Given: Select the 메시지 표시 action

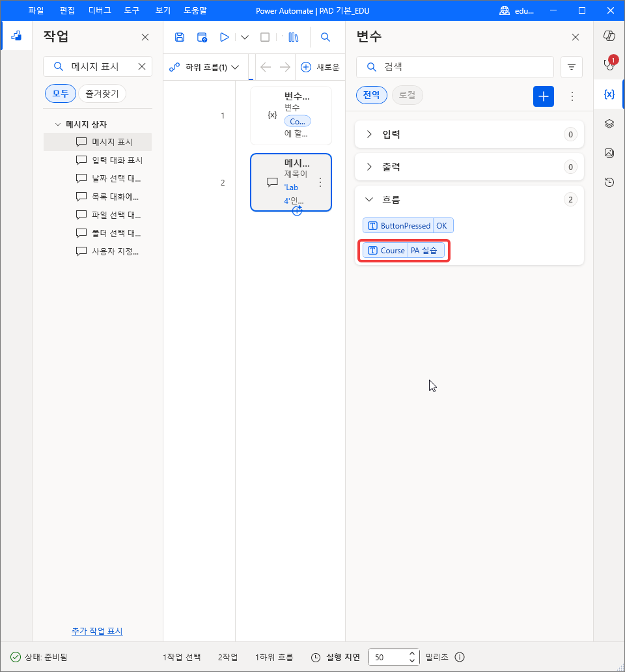Looking at the screenshot, I should point(98,142).
